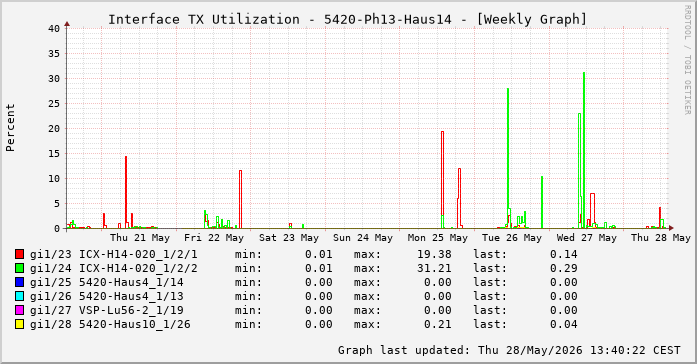The height and width of the screenshot is (364, 697).
Task: Click the yellow gi1/28 legend swatch
Action: point(19,324)
